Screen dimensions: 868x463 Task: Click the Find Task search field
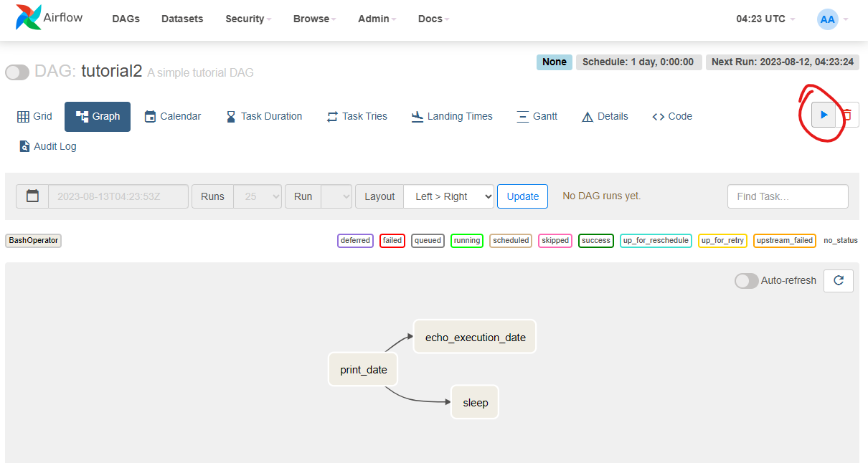(787, 196)
